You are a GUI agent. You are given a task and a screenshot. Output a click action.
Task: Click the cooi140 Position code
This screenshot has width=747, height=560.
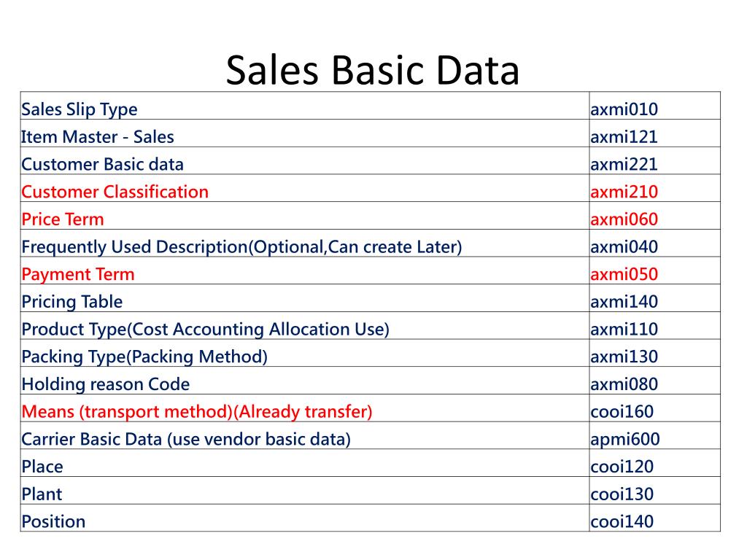coord(622,522)
